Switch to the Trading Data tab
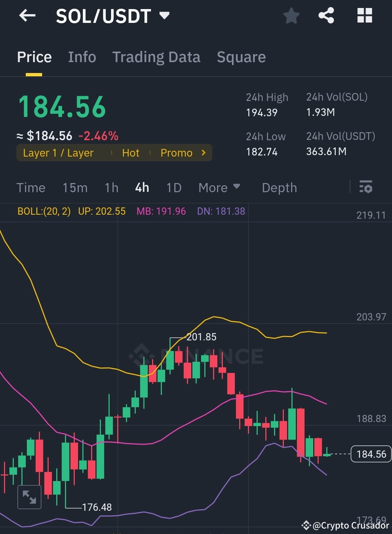The width and height of the screenshot is (392, 534). click(156, 57)
